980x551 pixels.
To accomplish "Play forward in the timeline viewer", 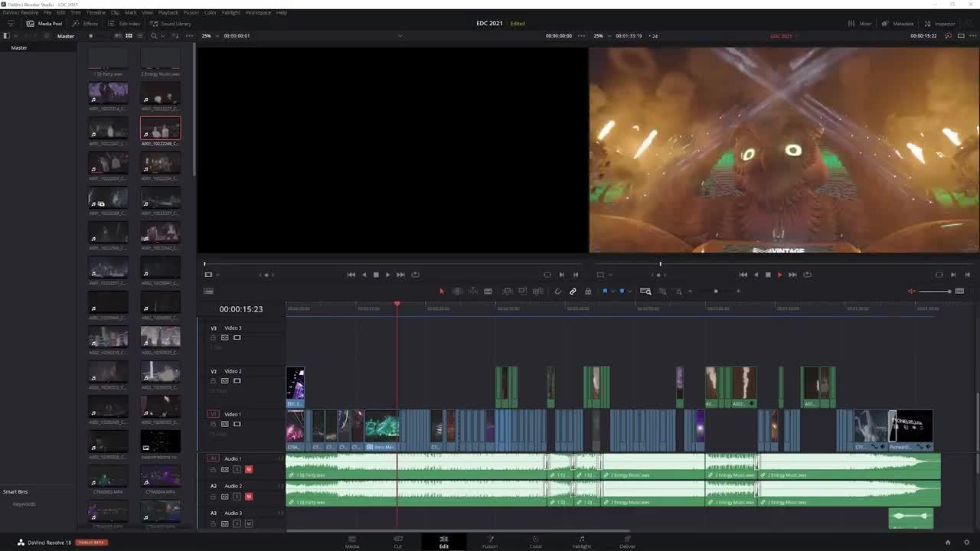I will pos(779,275).
